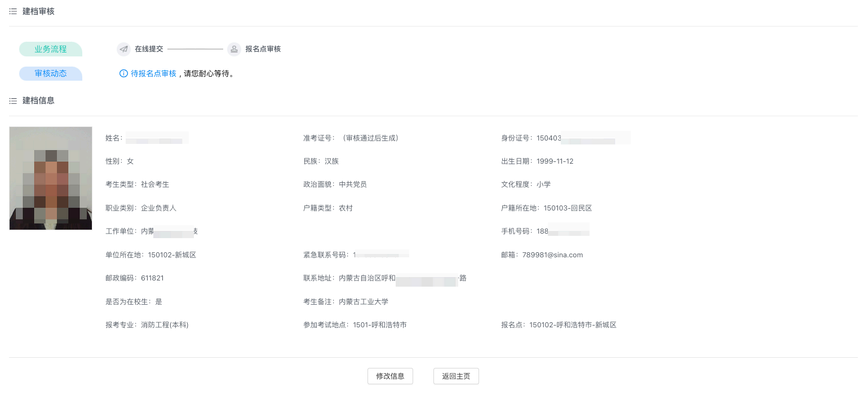Image resolution: width=868 pixels, height=395 pixels.
Task: Click the email address 789981@sina.com
Action: point(552,255)
